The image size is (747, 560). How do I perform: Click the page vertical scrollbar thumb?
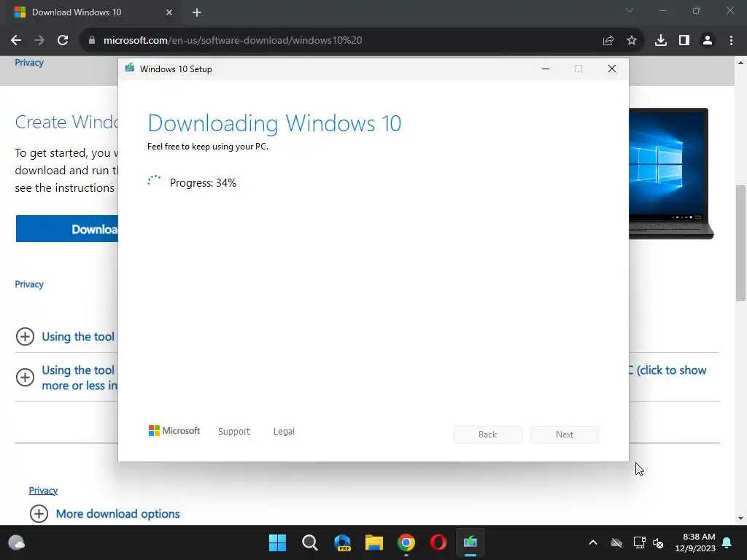740,243
